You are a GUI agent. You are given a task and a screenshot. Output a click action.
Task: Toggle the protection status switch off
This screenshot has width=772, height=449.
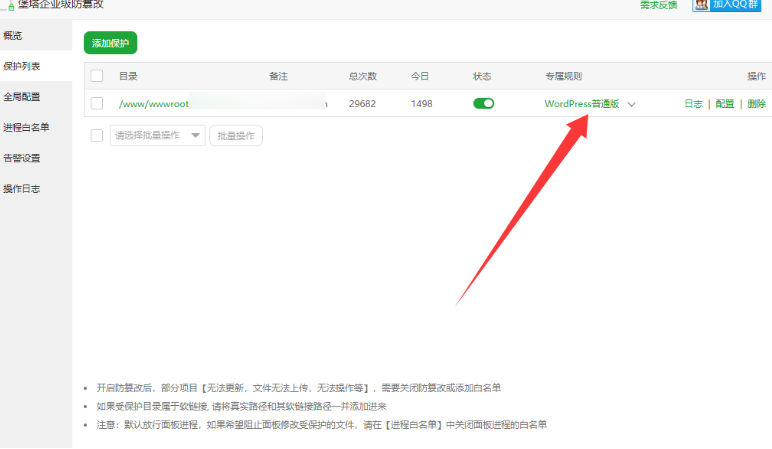(x=483, y=103)
